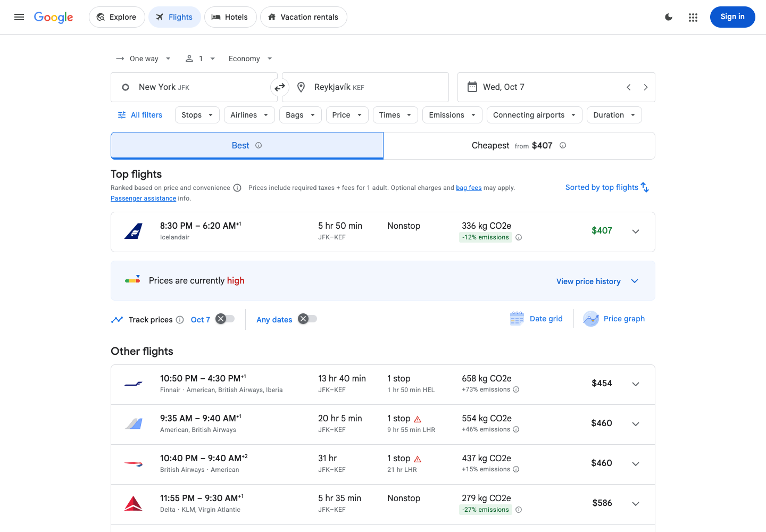
Task: Open the Economy class dropdown
Action: point(250,59)
